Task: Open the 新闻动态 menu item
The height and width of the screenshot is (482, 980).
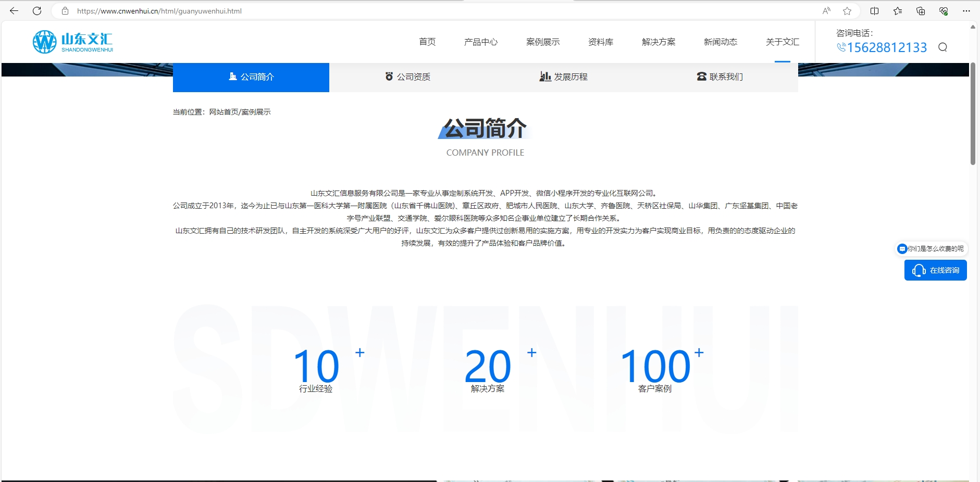Action: coord(721,42)
